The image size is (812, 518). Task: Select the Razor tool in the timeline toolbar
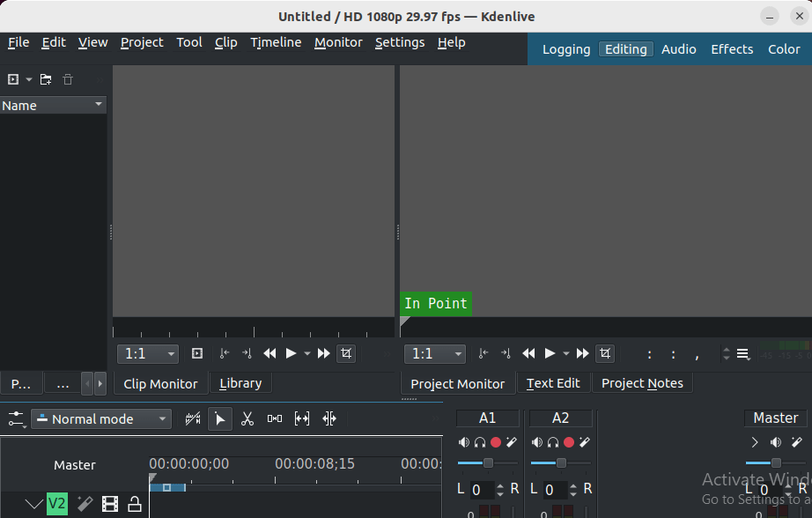click(x=247, y=418)
